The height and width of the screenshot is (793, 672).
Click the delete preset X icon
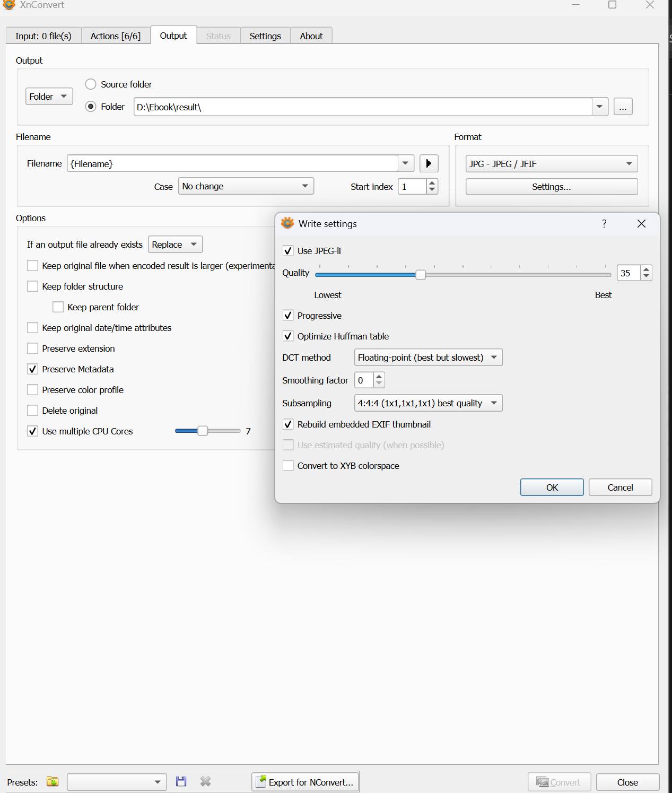(x=205, y=781)
